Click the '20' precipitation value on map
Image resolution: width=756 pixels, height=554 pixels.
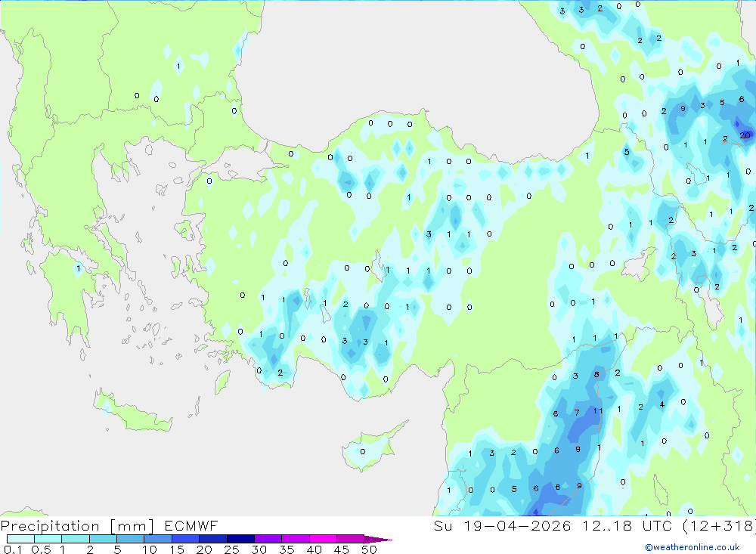[745, 135]
